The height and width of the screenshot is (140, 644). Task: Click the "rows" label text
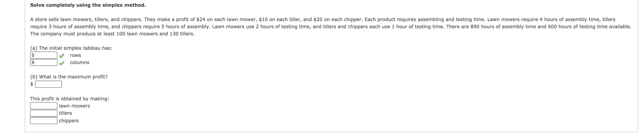75,55
